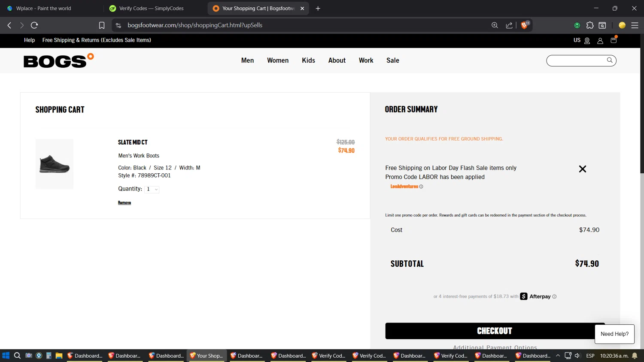This screenshot has width=644, height=362.
Task: Open the About menu
Action: pyautogui.click(x=337, y=60)
